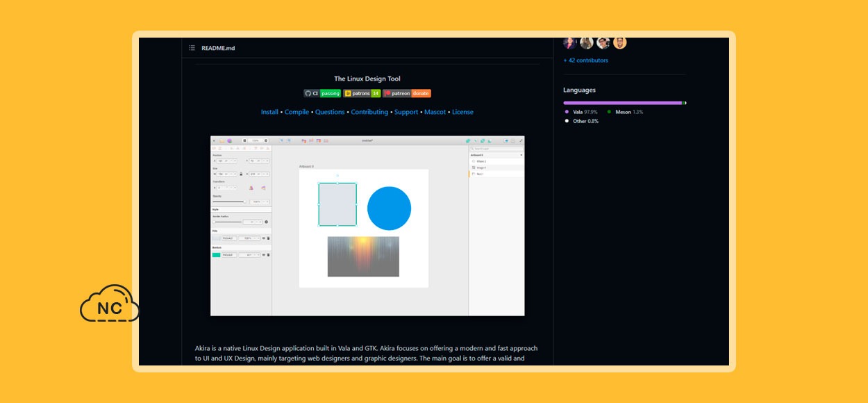This screenshot has width=868, height=403.
Task: Select the gray rectangle on the artboard
Action: click(x=337, y=204)
